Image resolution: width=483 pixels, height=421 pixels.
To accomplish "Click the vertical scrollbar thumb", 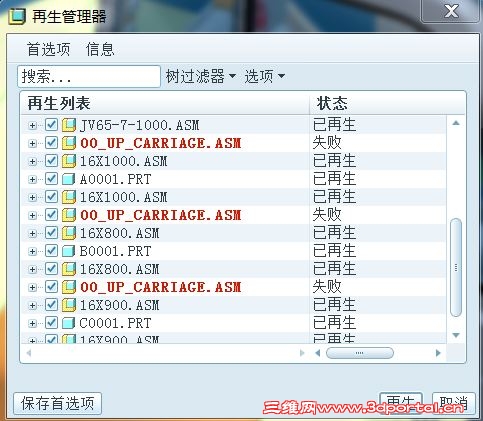I will [456, 267].
